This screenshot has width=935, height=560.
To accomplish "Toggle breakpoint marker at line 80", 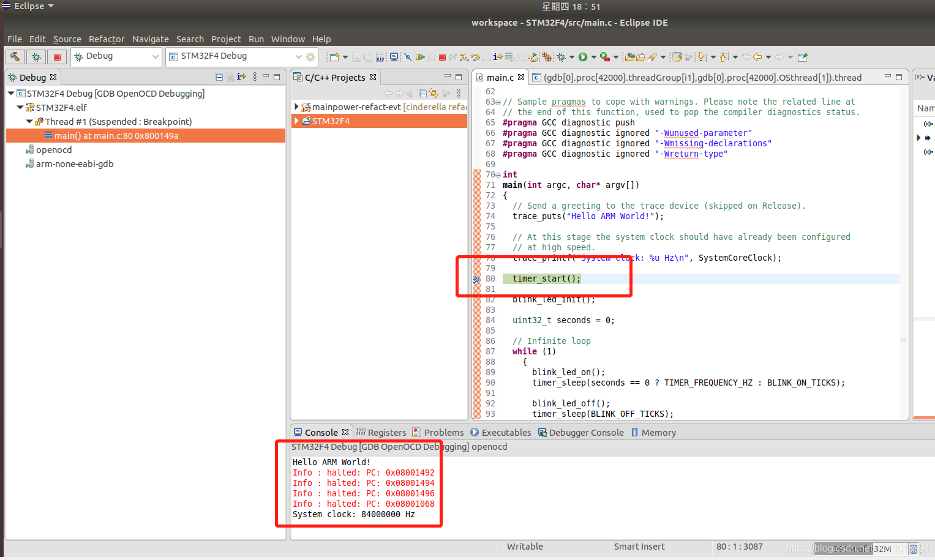I will coord(476,279).
